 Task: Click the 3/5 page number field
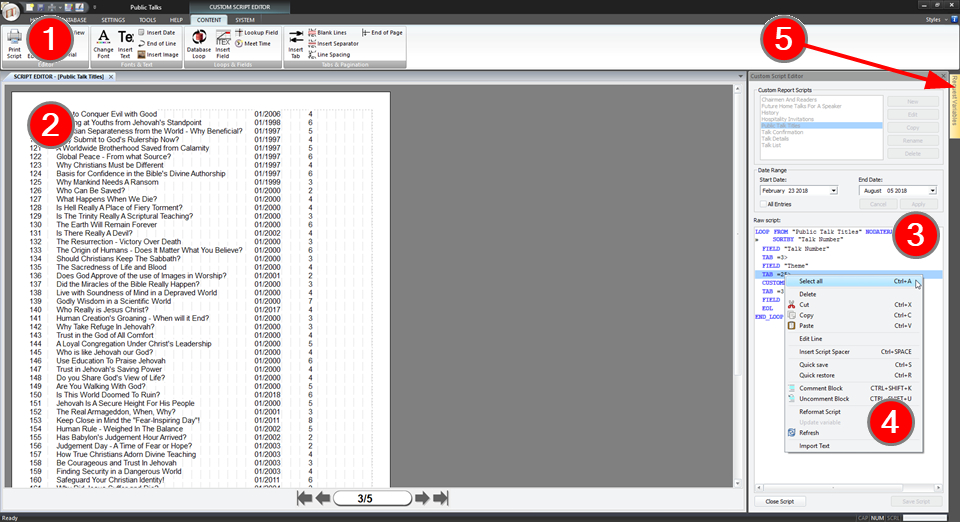(x=372, y=498)
